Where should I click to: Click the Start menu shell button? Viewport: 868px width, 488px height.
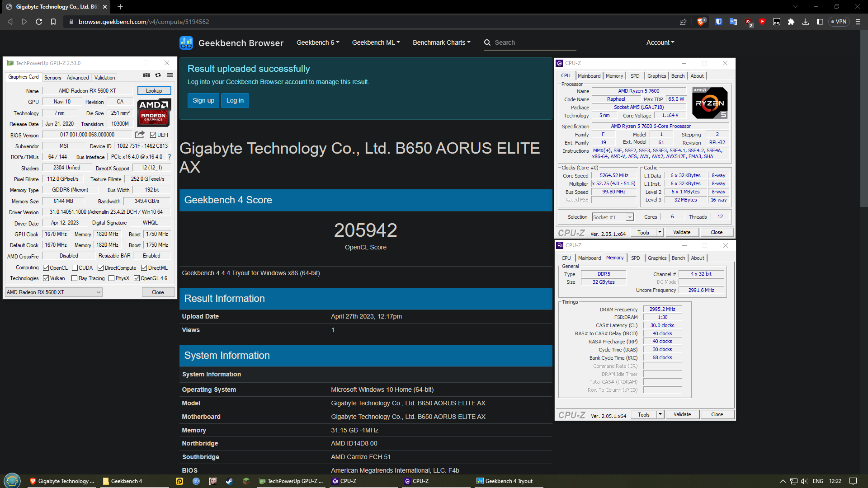pyautogui.click(x=12, y=480)
